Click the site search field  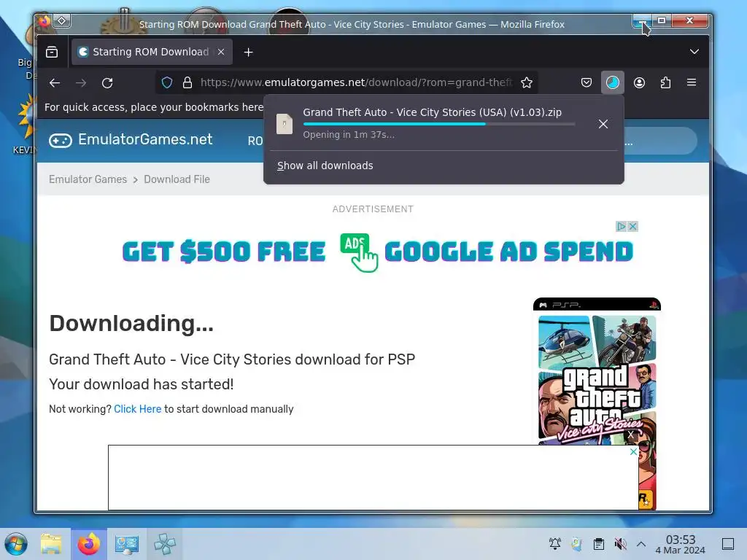[660, 141]
